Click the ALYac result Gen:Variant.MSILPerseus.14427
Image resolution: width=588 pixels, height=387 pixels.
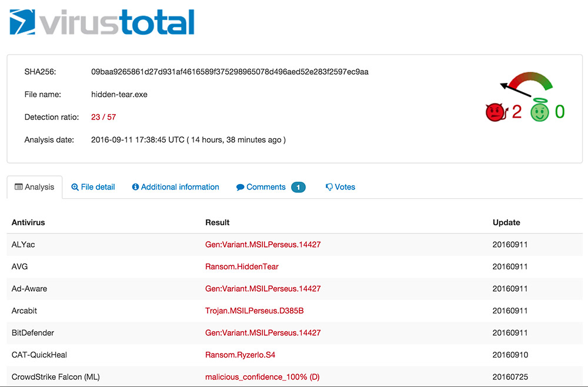(x=263, y=245)
